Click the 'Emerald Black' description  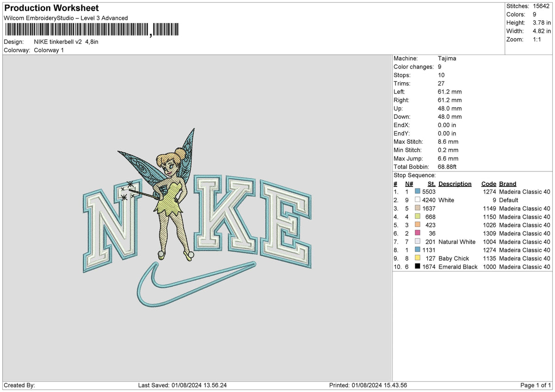pos(458,267)
